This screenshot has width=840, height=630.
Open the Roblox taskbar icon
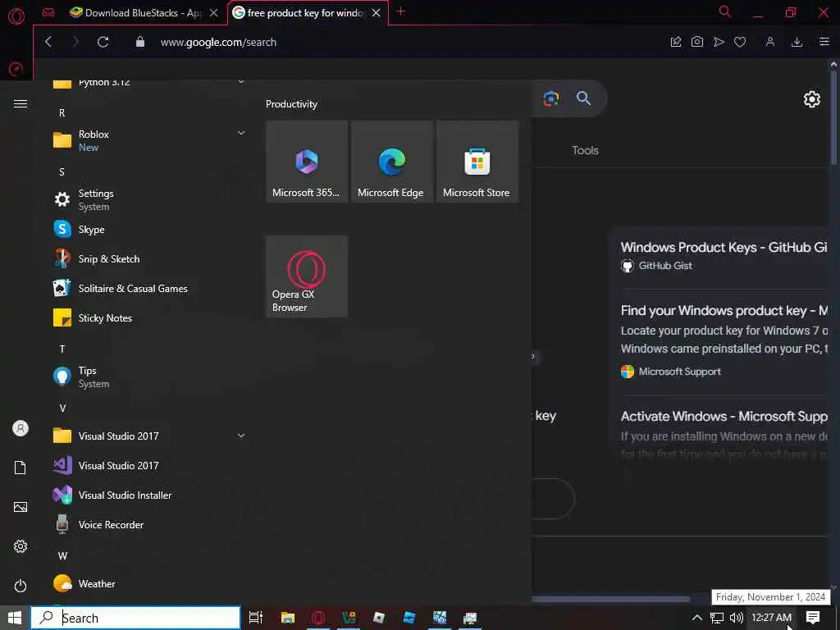[379, 618]
